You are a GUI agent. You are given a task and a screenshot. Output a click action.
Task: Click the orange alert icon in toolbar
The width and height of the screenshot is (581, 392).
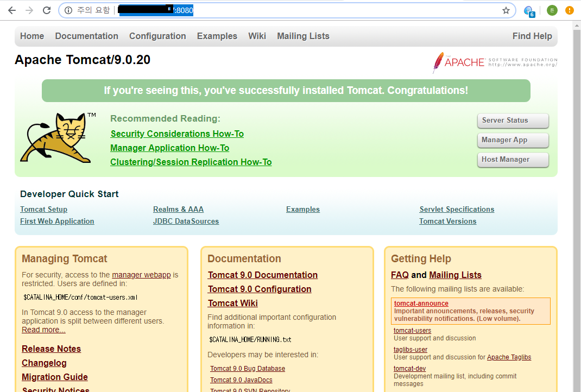click(x=570, y=10)
